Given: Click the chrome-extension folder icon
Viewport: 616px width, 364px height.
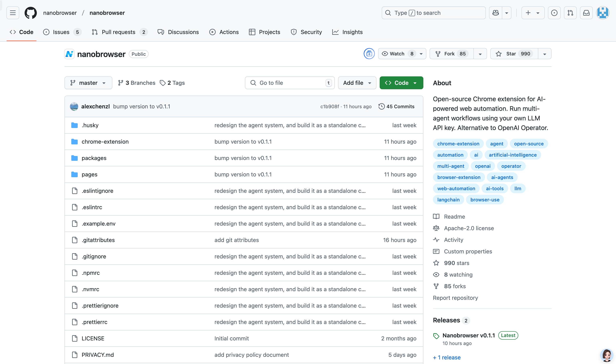Looking at the screenshot, I should (x=74, y=142).
